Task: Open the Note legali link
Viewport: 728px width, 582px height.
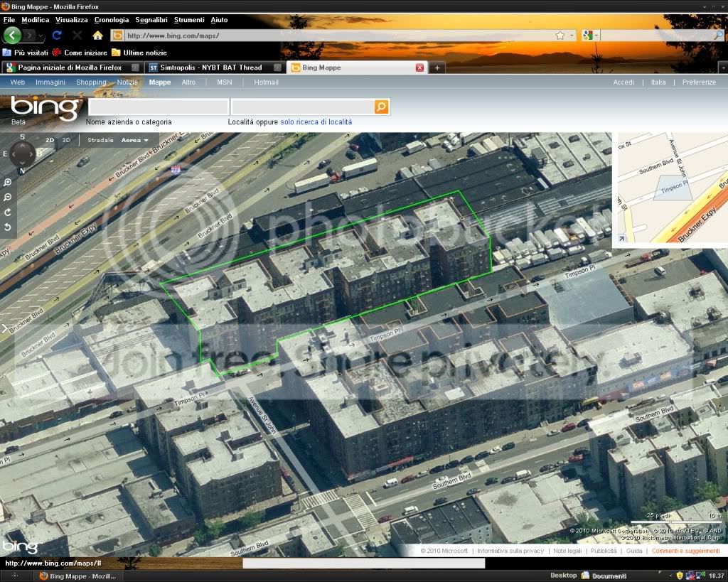Action: 567,551
